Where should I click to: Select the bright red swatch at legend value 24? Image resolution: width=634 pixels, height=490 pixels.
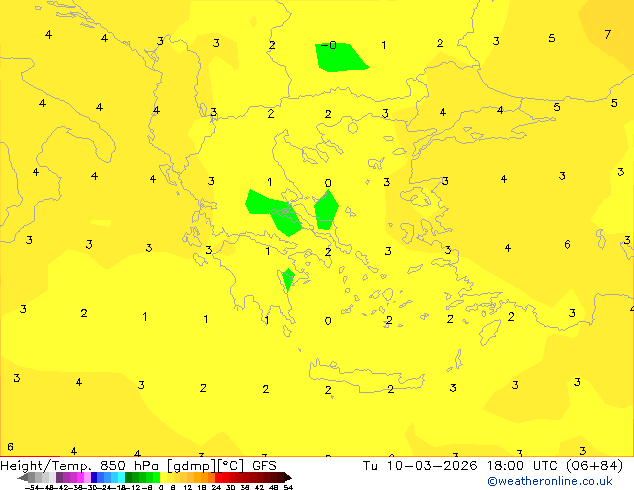[x=218, y=478]
